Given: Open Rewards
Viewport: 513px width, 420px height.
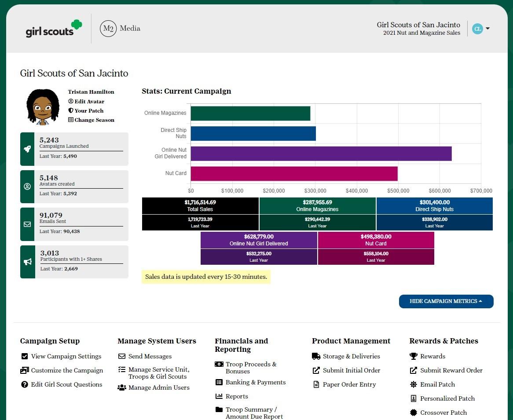Looking at the screenshot, I should (432, 356).
